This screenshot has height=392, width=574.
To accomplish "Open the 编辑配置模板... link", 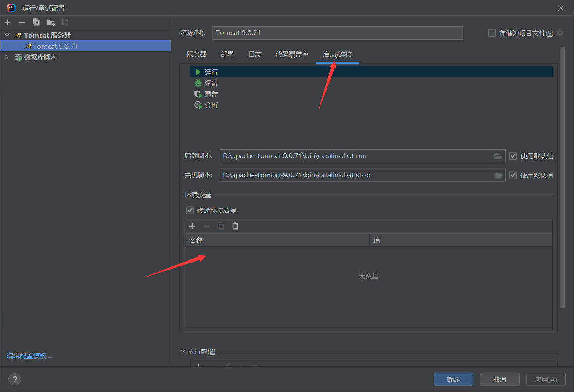I will [29, 356].
